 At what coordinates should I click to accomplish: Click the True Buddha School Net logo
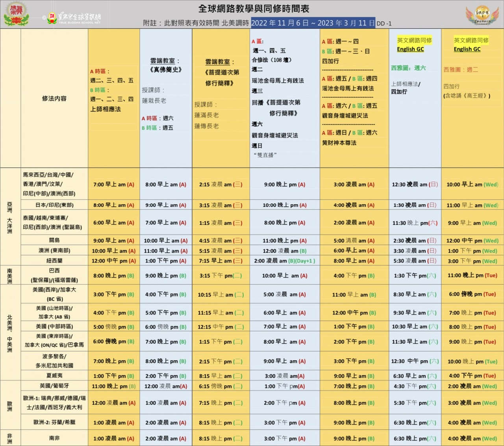[74, 18]
